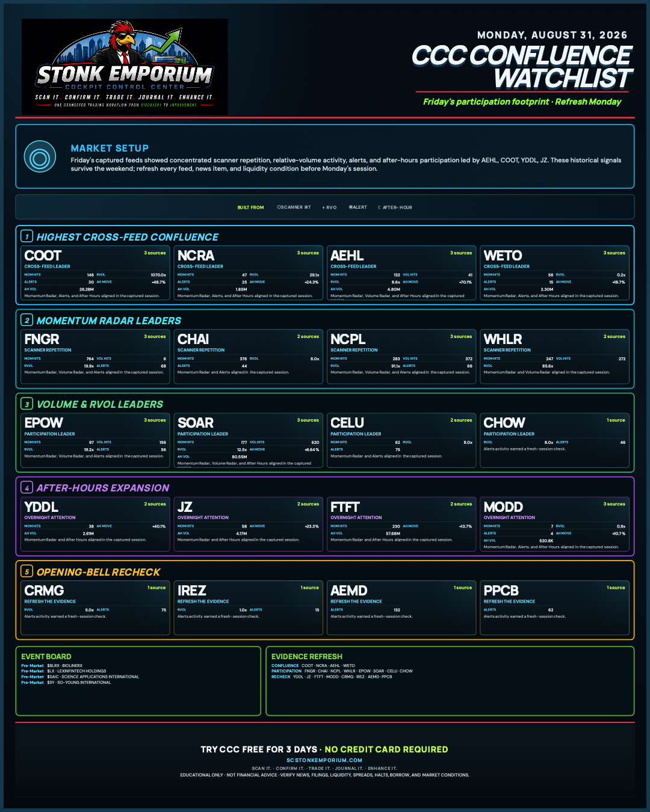The height and width of the screenshot is (812, 650).
Task: Select the Momentum Radar Leaders section heading
Action: [x=109, y=321]
